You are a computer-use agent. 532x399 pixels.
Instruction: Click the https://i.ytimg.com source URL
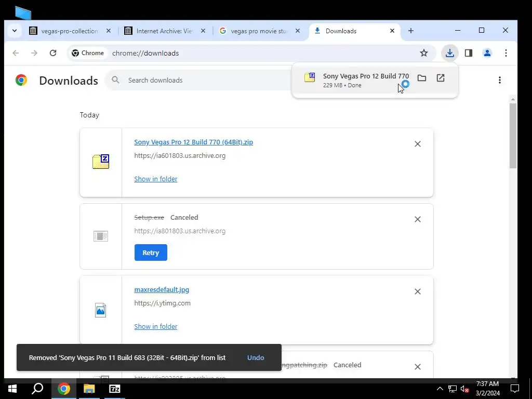pyautogui.click(x=162, y=303)
